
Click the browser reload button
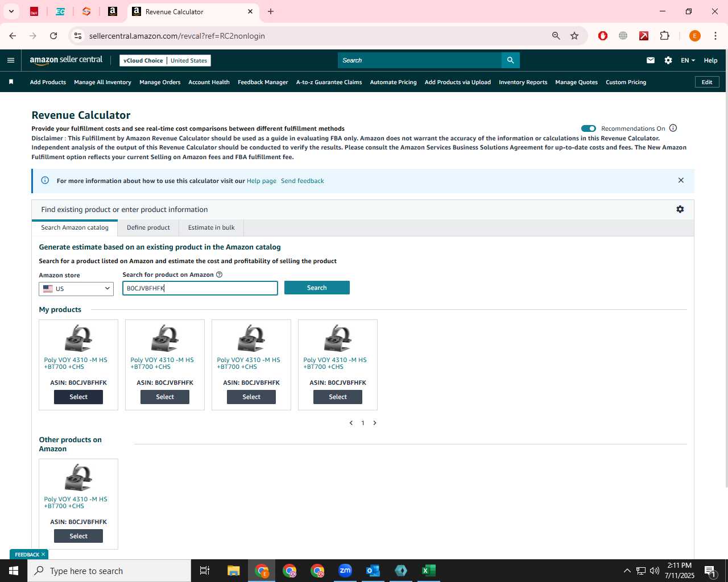(53, 36)
